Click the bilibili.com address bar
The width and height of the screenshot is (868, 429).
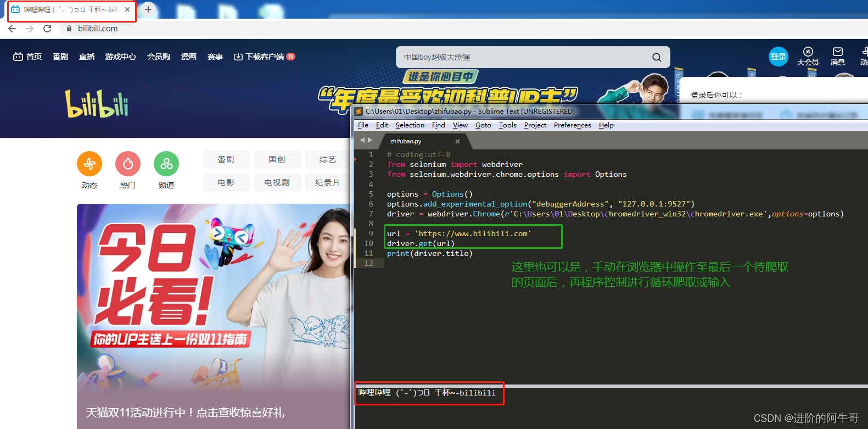point(98,29)
